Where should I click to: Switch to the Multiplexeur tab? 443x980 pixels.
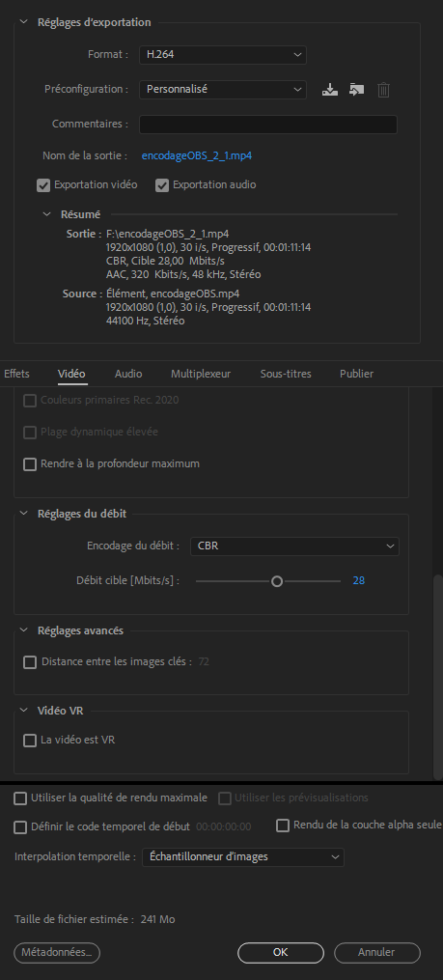[x=201, y=374]
